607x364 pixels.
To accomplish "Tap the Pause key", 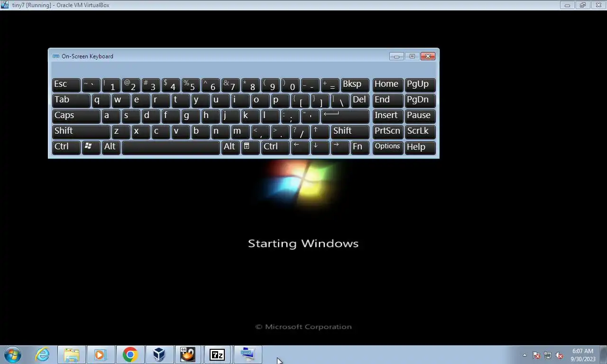I will pyautogui.click(x=420, y=116).
